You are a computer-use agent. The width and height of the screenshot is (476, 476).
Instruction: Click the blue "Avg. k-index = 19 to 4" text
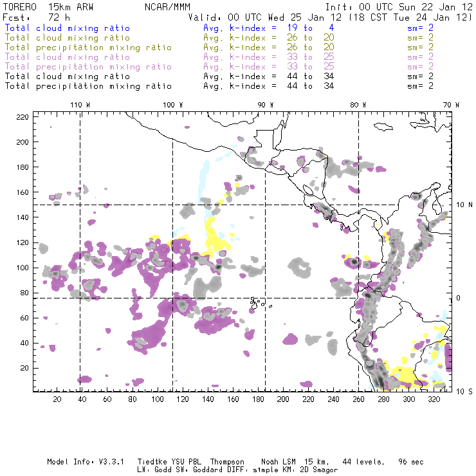point(269,28)
